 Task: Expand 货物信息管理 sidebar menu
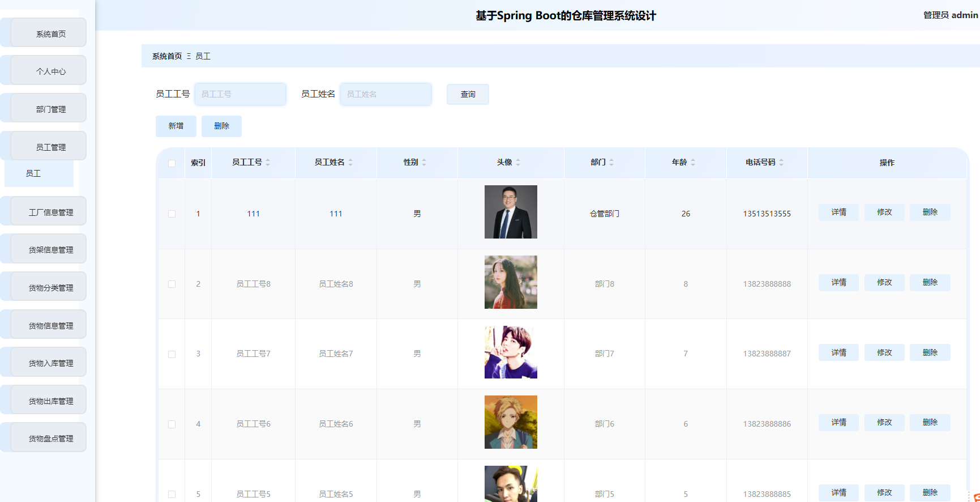tap(49, 324)
